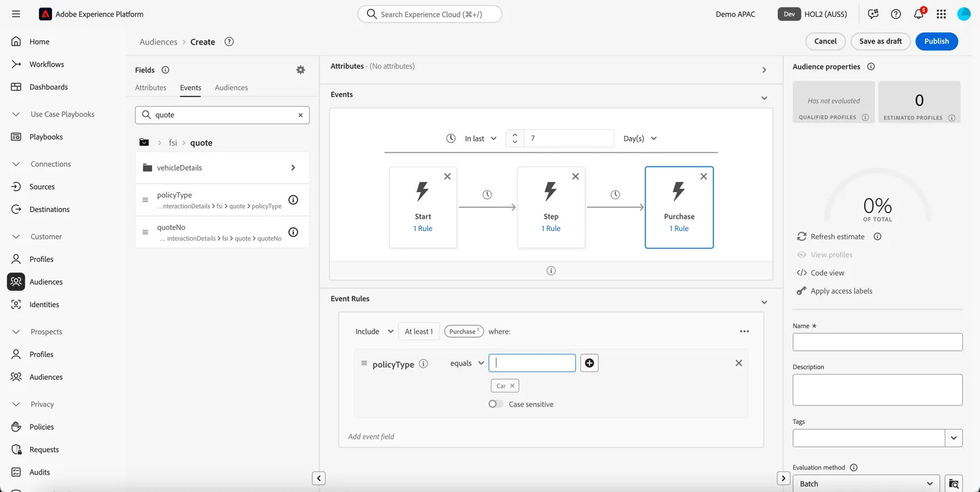Open the feedback chat icon in header
This screenshot has height=492, width=980.
(873, 14)
